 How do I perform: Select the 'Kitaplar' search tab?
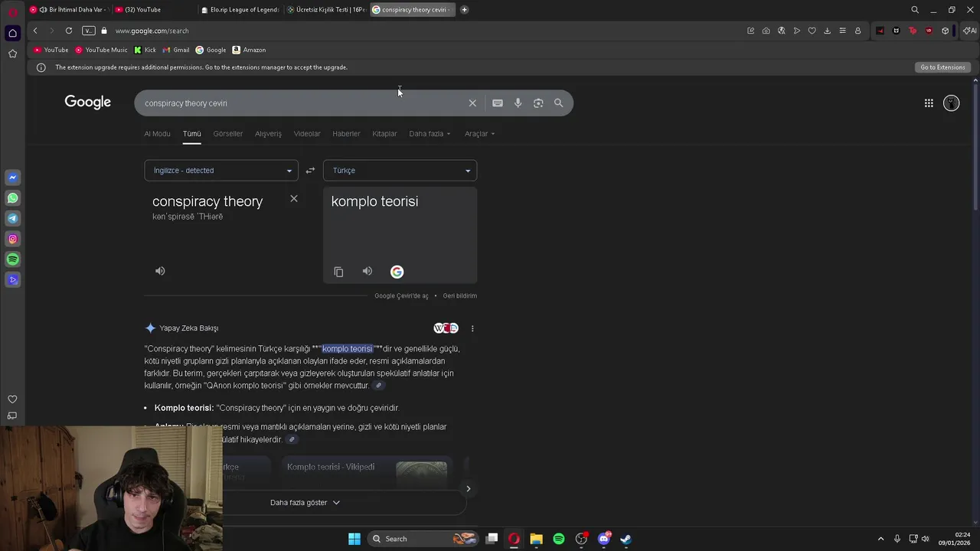(x=384, y=134)
